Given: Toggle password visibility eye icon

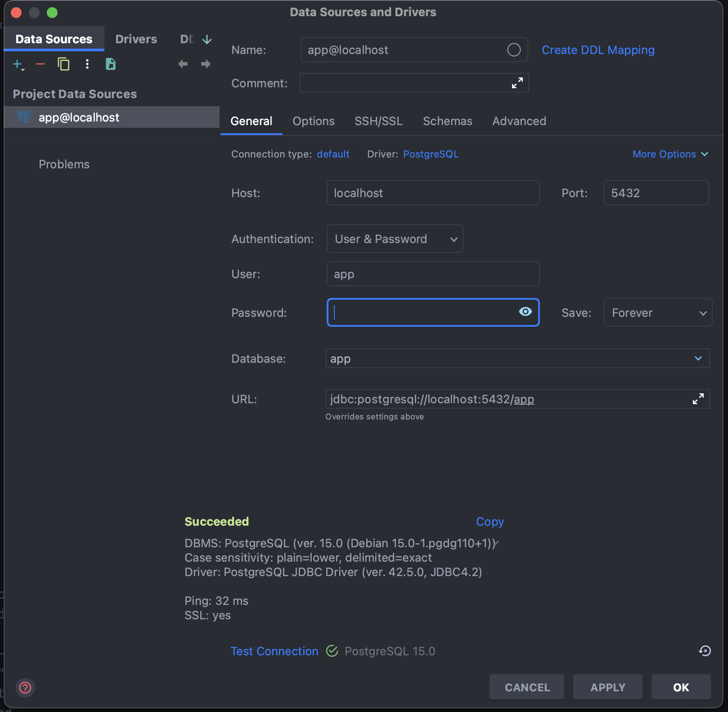Looking at the screenshot, I should pyautogui.click(x=525, y=311).
